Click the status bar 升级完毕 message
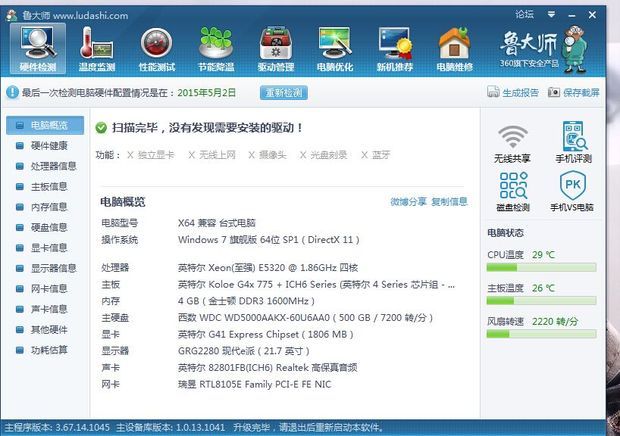 (308, 428)
